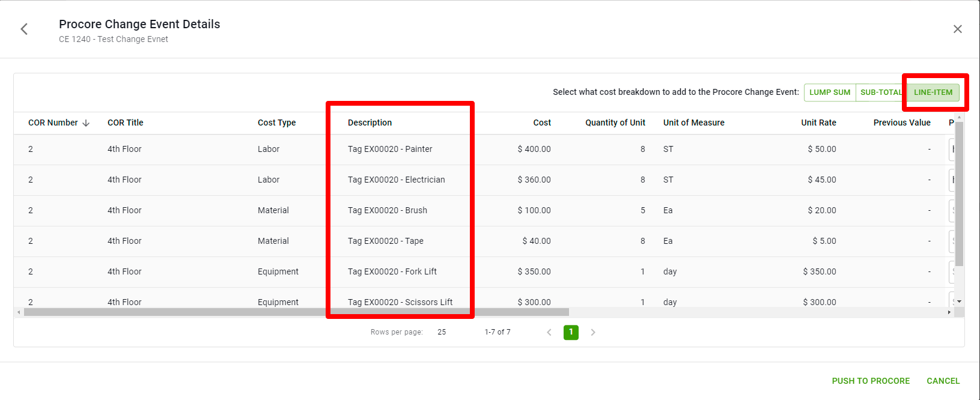Click PUSH TO PROCORE button
980x400 pixels.
click(870, 381)
